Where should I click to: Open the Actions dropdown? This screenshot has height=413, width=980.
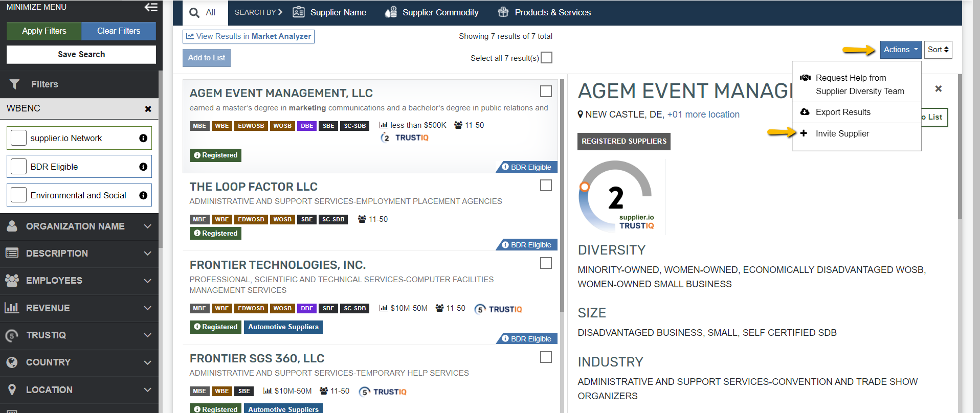901,50
